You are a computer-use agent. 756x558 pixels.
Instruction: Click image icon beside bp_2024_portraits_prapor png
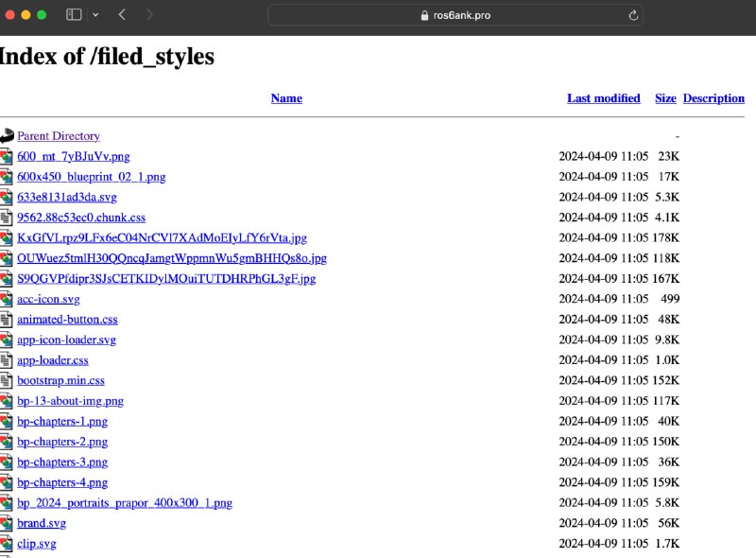click(6, 503)
